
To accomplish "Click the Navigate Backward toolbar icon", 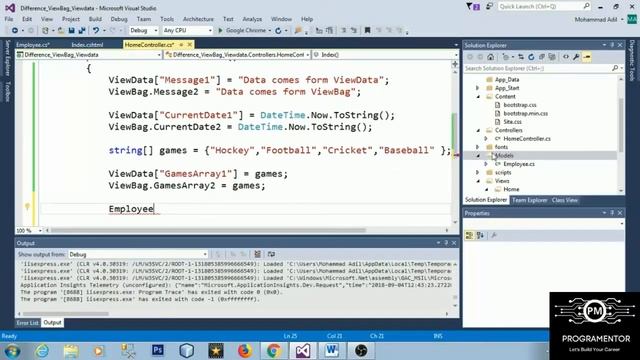I will 15,31.
